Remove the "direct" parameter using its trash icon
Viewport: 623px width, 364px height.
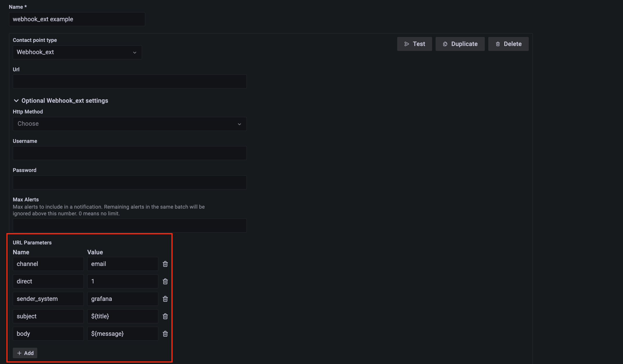(x=165, y=281)
